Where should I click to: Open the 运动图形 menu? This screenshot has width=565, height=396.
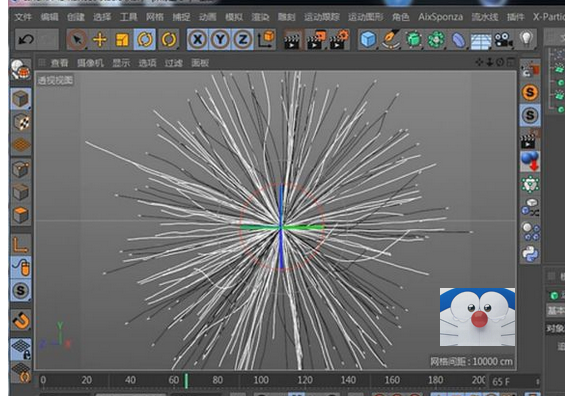(x=365, y=17)
